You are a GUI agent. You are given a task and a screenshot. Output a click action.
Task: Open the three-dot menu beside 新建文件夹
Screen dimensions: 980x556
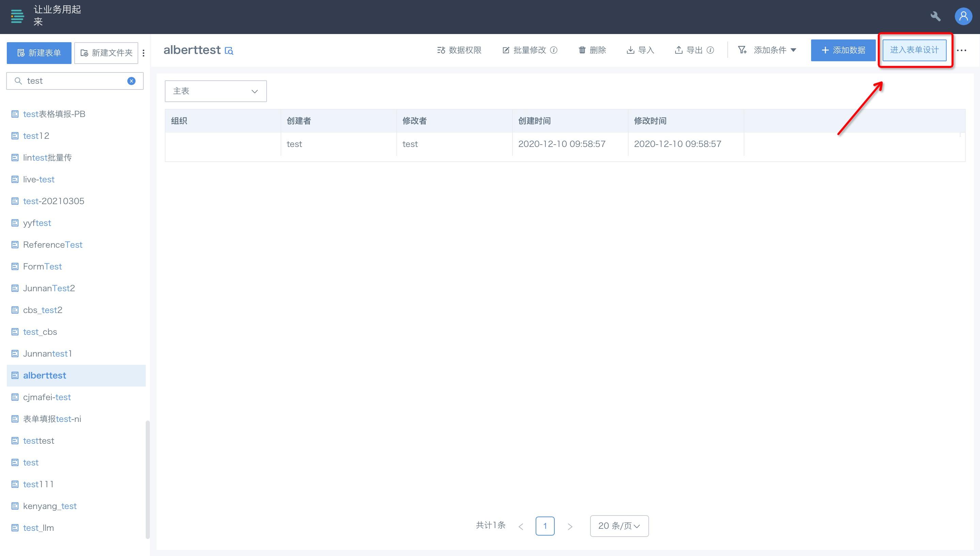[143, 53]
